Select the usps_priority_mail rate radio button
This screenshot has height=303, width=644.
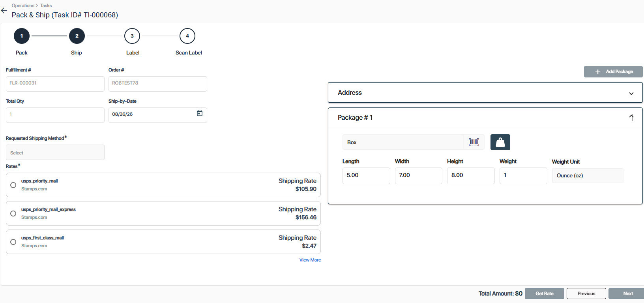point(13,185)
